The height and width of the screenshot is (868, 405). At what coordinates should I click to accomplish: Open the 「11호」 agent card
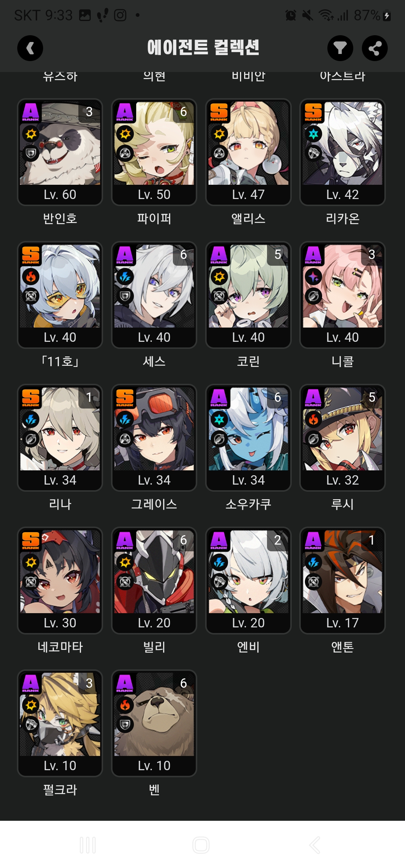(x=60, y=295)
